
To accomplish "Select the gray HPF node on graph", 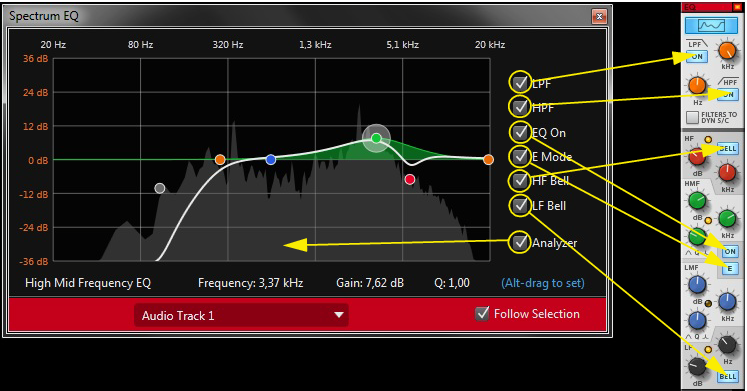I will 160,188.
